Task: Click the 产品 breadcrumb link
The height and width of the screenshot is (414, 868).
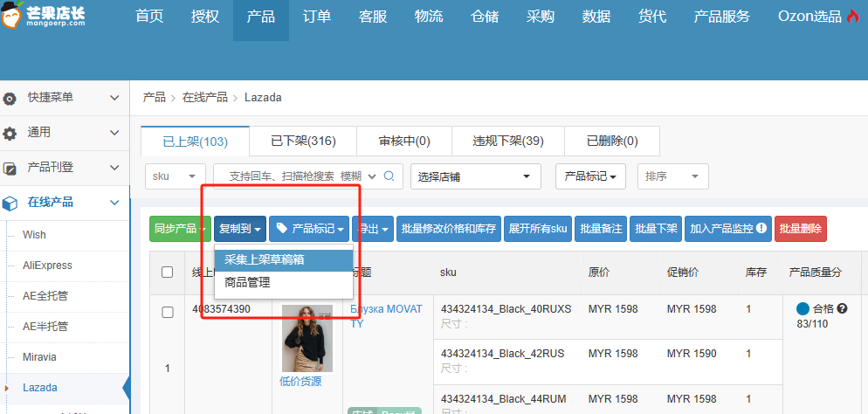Action: point(154,98)
